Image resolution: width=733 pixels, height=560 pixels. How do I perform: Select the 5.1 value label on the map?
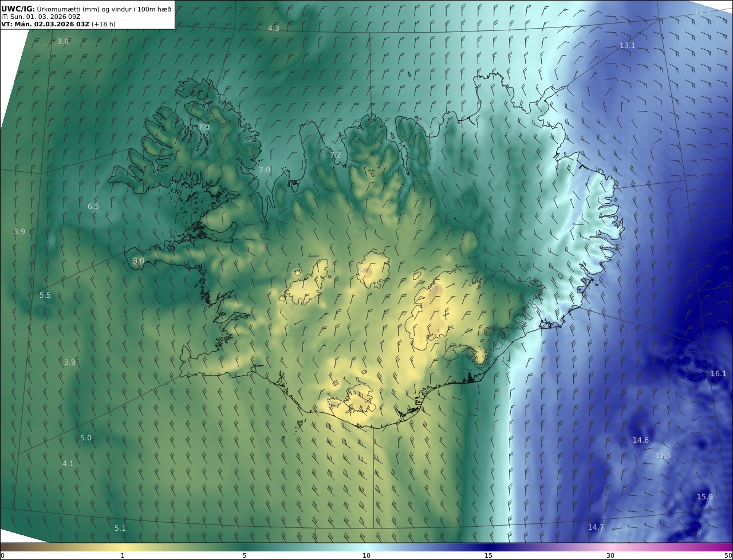coord(120,528)
